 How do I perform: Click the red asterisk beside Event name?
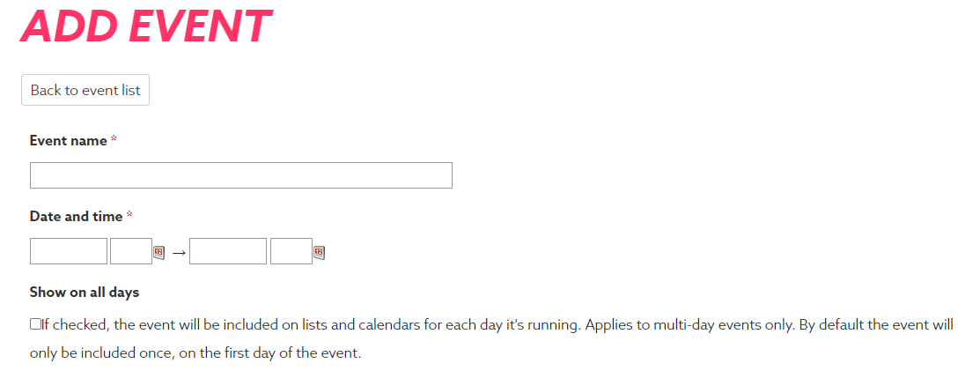tap(113, 140)
